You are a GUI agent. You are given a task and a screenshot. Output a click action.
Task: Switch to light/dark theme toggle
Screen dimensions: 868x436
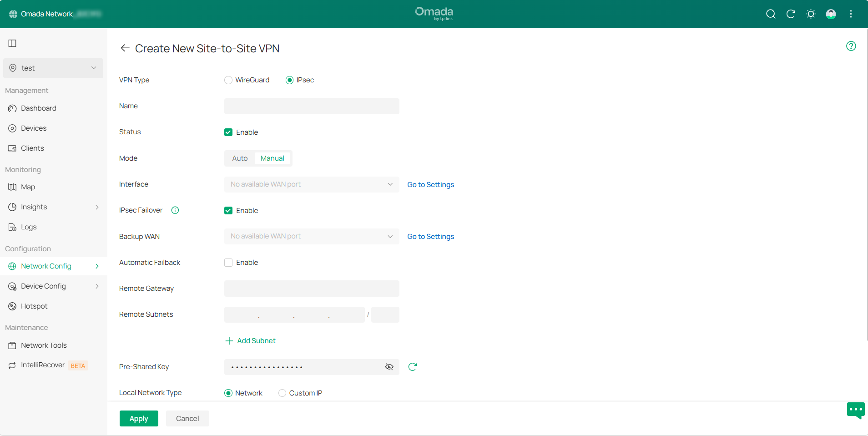coord(810,14)
